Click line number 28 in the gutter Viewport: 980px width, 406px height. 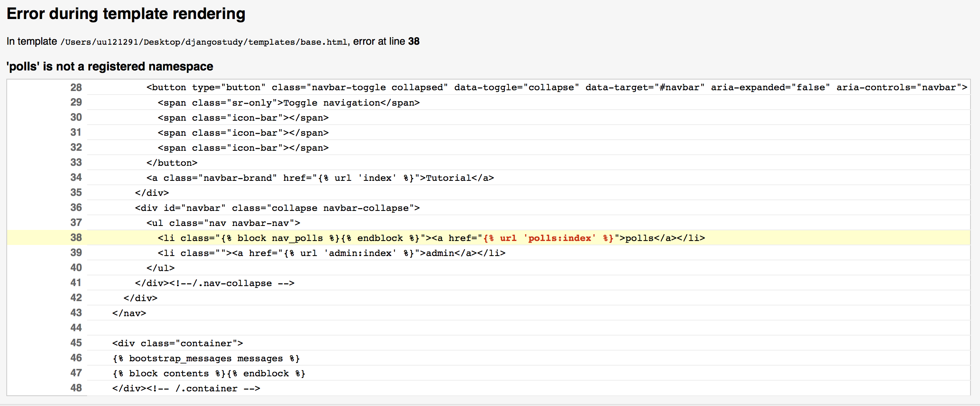(76, 87)
